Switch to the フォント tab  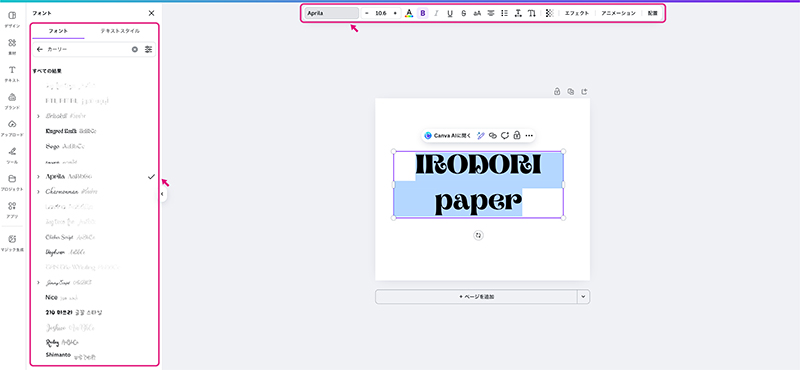coord(58,31)
